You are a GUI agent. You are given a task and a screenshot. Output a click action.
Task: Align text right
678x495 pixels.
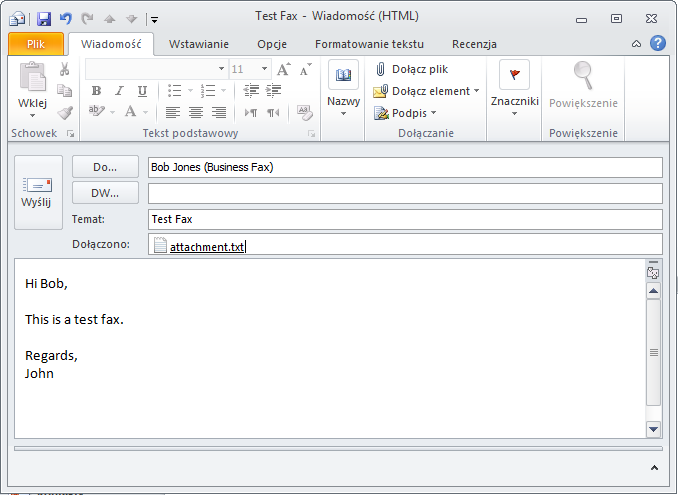click(x=219, y=112)
